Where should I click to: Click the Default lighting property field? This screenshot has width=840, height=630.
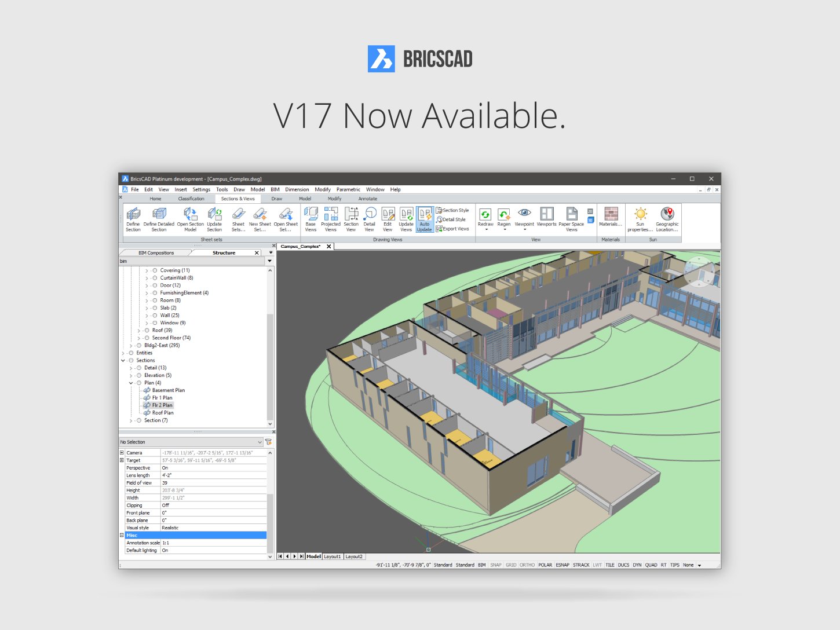click(x=214, y=550)
